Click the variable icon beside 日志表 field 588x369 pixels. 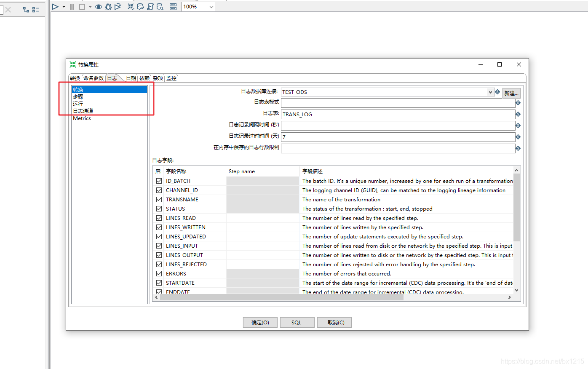[518, 114]
